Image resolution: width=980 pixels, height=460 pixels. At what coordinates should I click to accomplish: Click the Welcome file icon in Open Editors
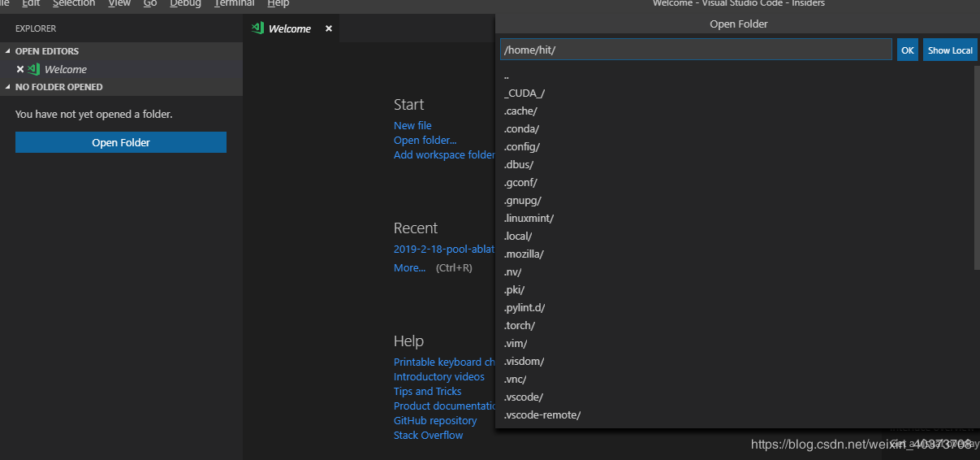34,69
